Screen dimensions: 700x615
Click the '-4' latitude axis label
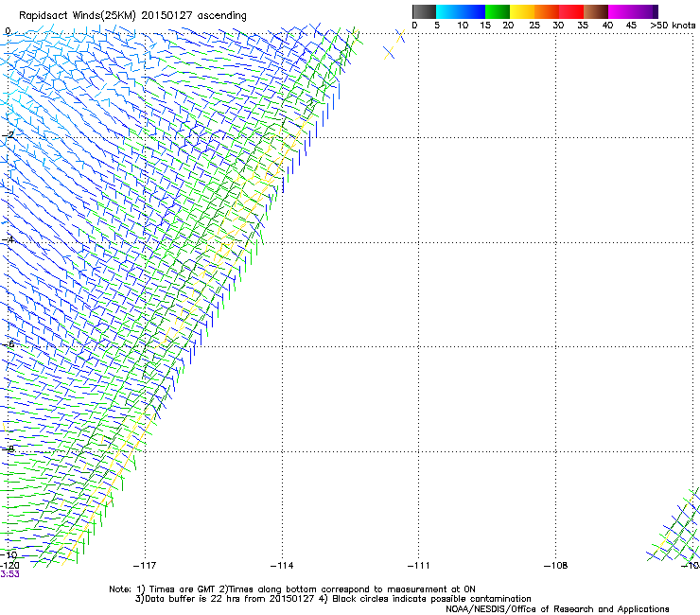point(8,239)
